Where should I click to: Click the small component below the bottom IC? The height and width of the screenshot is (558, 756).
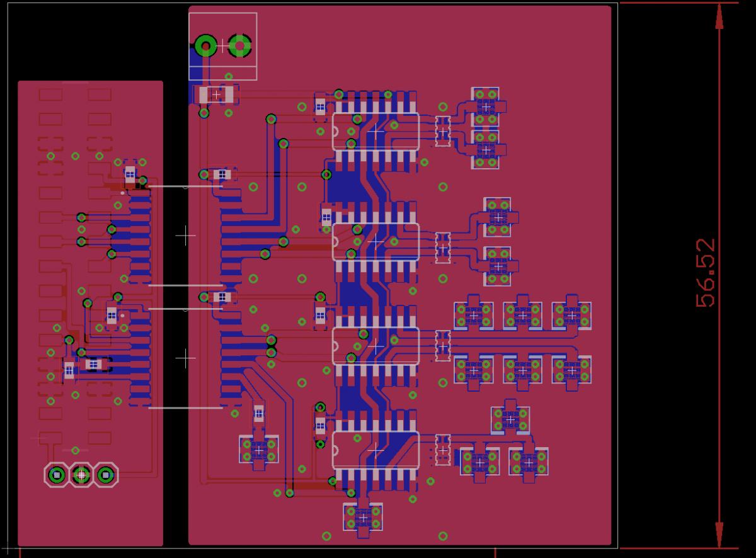click(x=363, y=518)
